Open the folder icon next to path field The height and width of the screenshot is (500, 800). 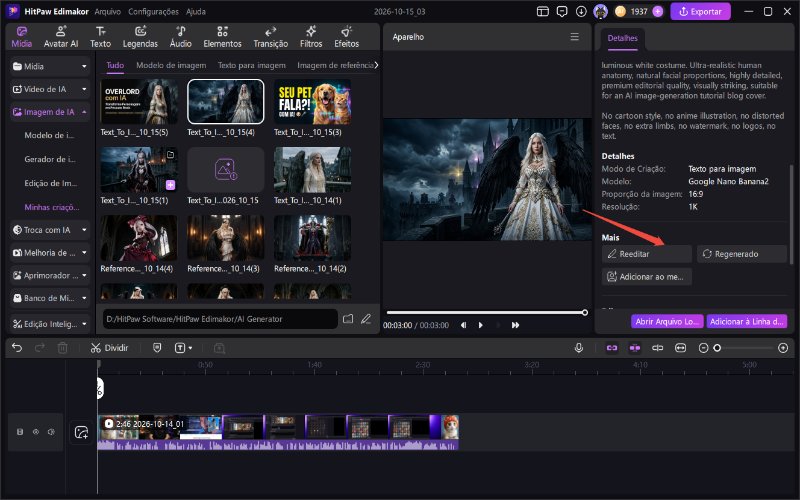click(x=348, y=319)
